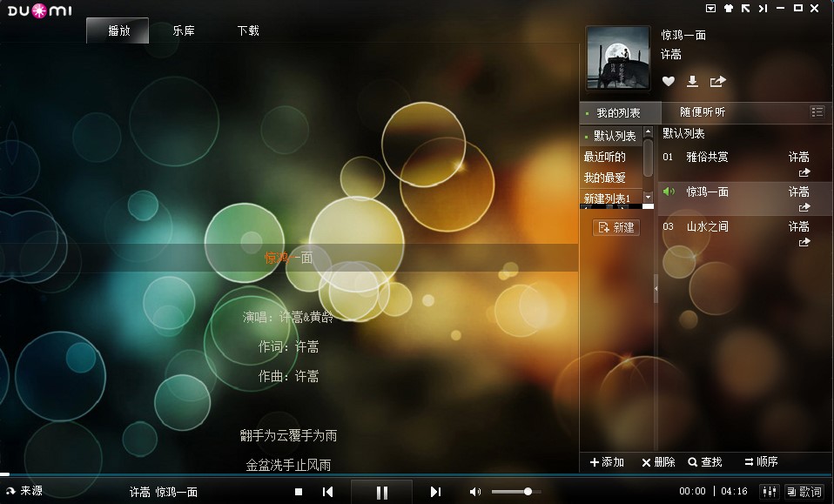Toggle the 歌词 lyrics button
The height and width of the screenshot is (504, 834).
coord(804,492)
